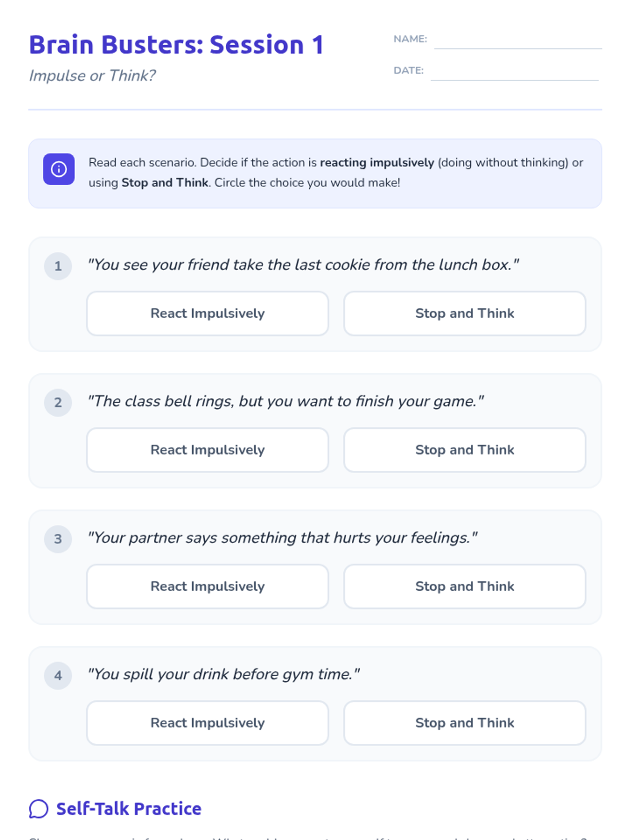Click the number 1 scenario badge

pyautogui.click(x=58, y=266)
